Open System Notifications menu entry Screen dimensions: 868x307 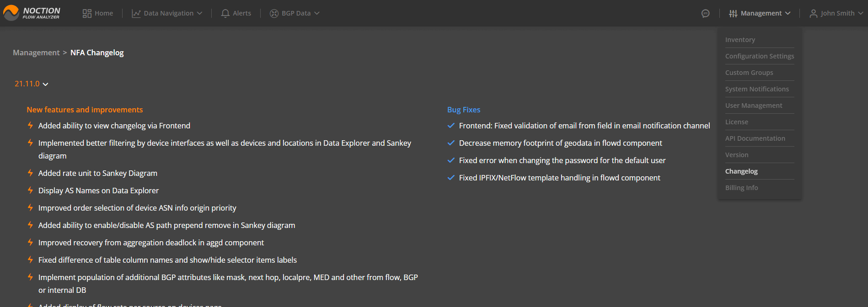point(757,89)
